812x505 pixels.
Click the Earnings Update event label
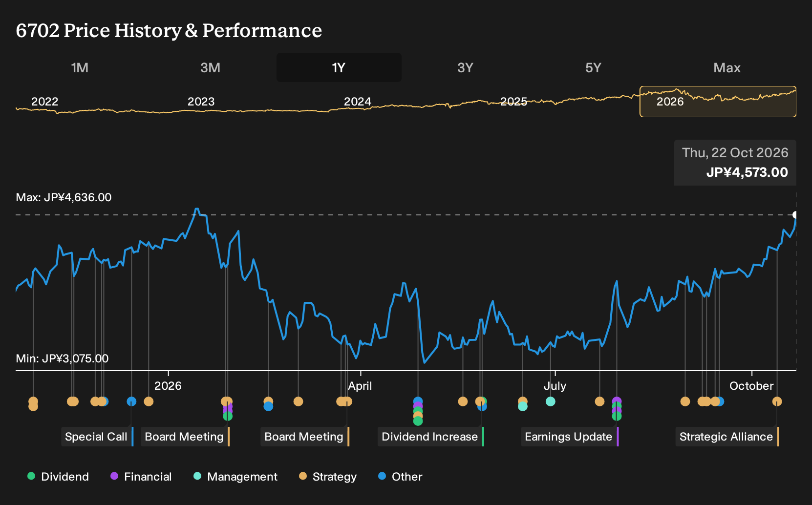pyautogui.click(x=570, y=437)
